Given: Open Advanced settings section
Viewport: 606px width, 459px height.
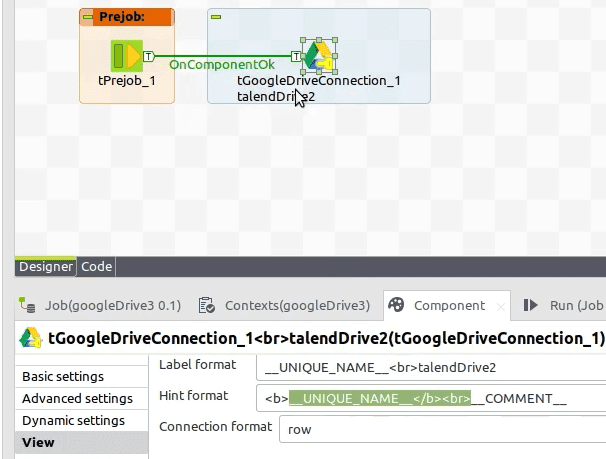Looking at the screenshot, I should click(x=82, y=398).
